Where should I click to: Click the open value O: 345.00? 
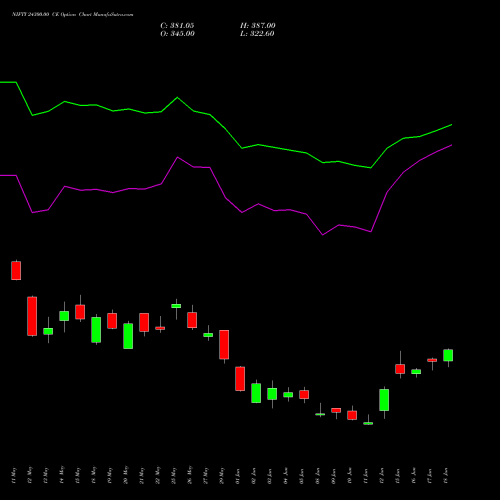(x=177, y=34)
